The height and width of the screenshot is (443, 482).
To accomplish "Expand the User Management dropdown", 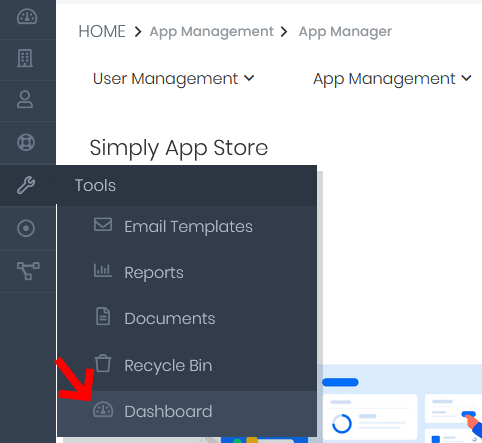I will [173, 79].
